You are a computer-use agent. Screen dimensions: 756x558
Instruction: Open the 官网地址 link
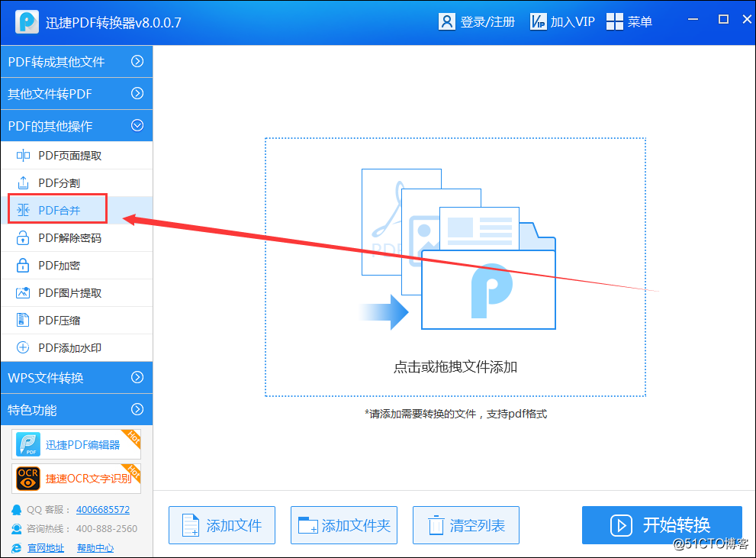pyautogui.click(x=46, y=548)
